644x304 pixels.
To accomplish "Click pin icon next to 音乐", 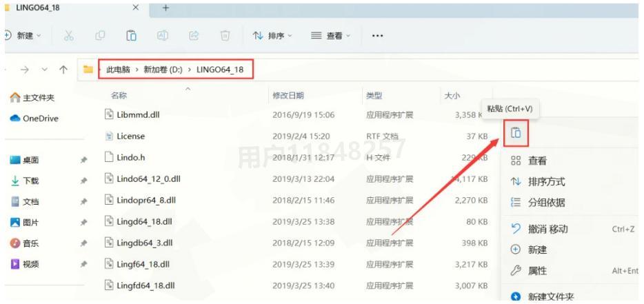I will click(x=84, y=243).
